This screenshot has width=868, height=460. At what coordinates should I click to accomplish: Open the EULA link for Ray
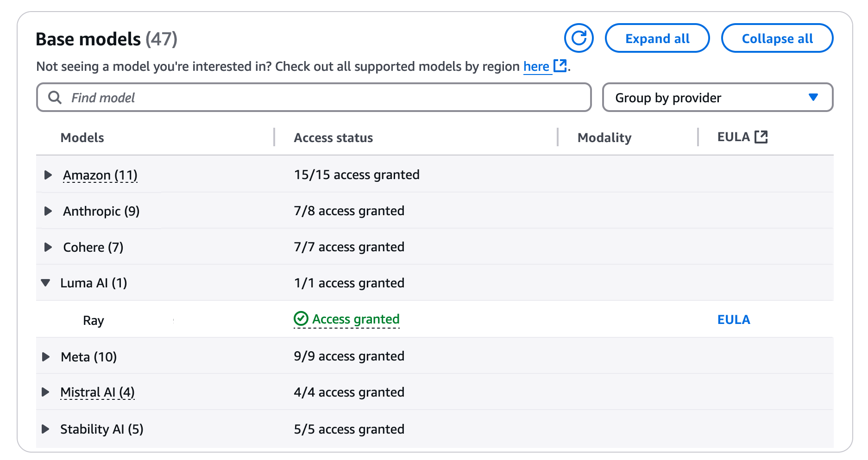point(733,320)
